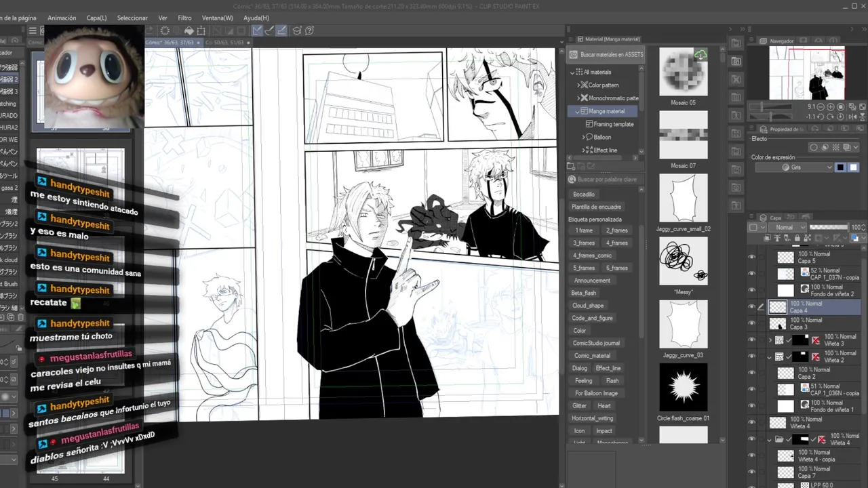Select the Mosaic 05 material thumbnail

coord(683,73)
